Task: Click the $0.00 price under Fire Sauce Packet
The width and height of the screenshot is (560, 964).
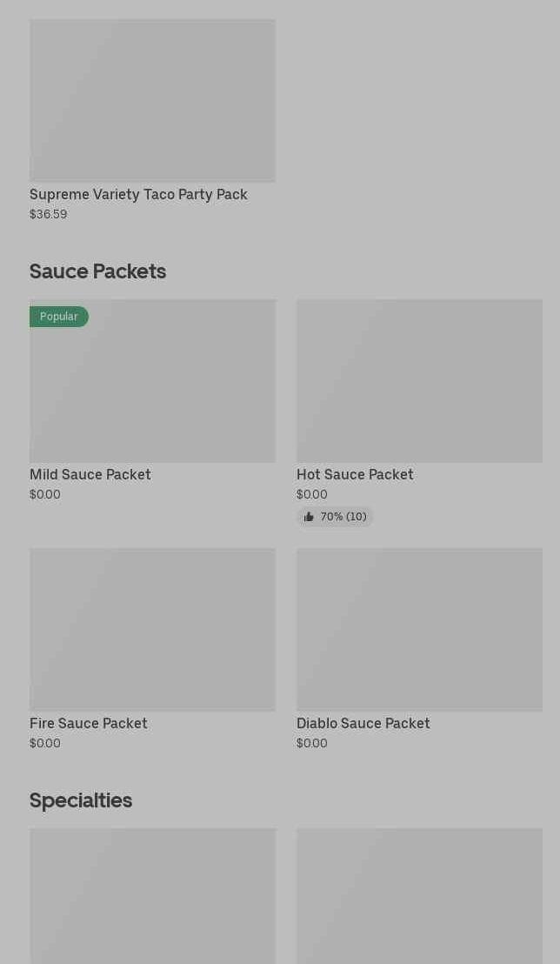Action: tap(45, 744)
